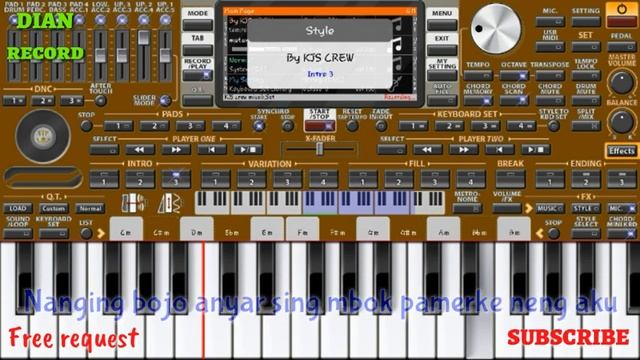Toggle the Octave button

click(514, 76)
